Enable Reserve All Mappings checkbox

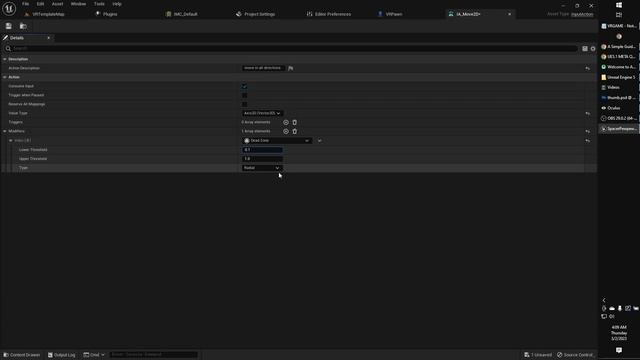pos(244,104)
